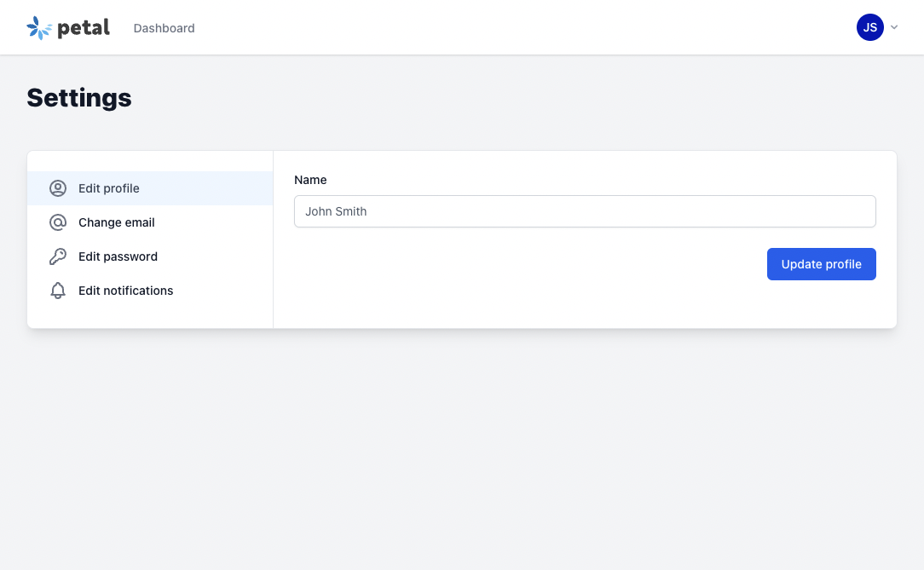Viewport: 924px width, 570px height.
Task: Focus the Name text field
Action: coord(585,211)
